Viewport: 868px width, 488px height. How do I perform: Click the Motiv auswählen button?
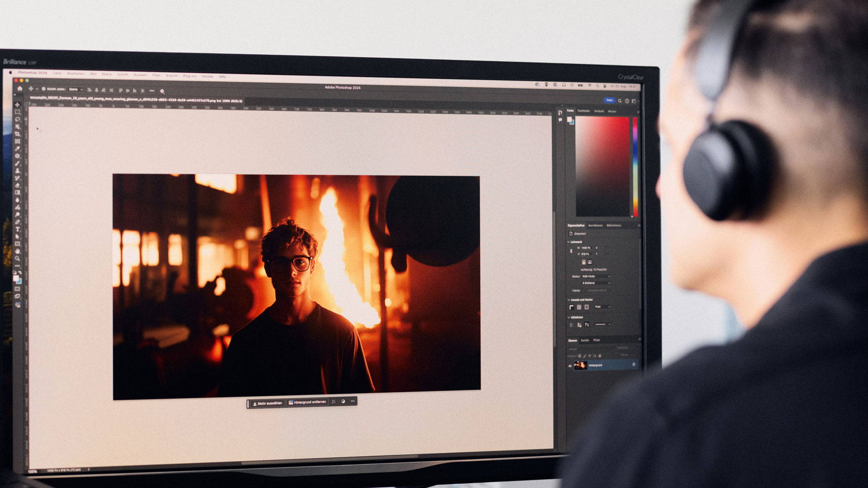[267, 403]
